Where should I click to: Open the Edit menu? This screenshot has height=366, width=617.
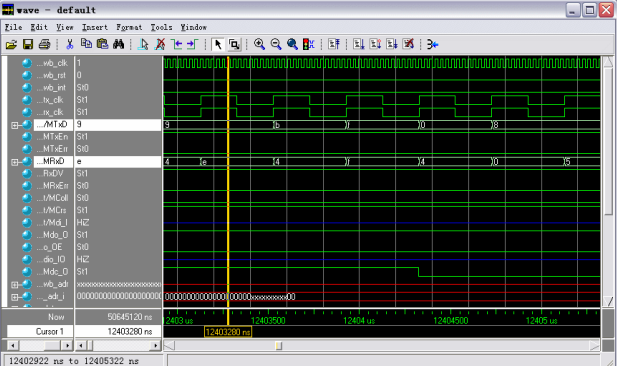39,27
